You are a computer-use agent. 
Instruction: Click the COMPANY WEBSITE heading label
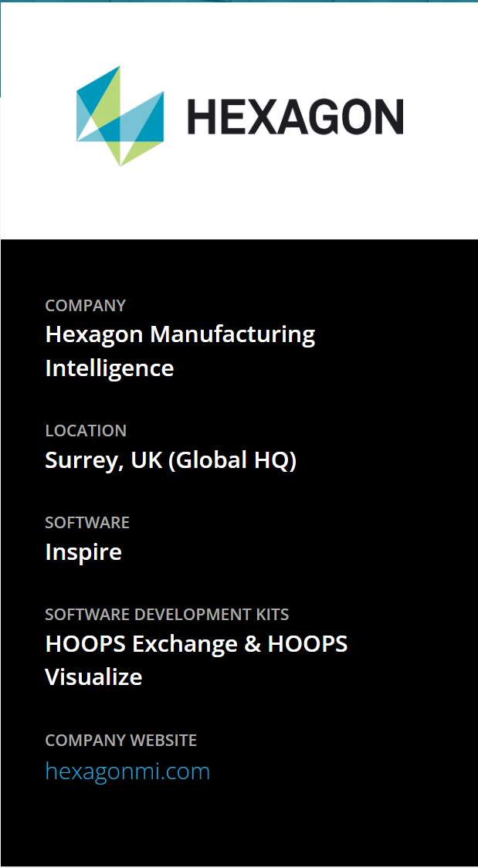tap(120, 741)
